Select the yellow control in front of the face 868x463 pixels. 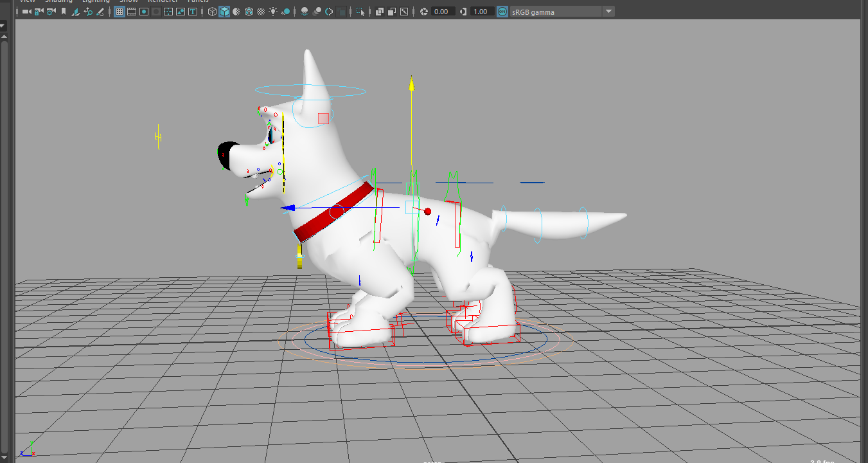point(158,137)
